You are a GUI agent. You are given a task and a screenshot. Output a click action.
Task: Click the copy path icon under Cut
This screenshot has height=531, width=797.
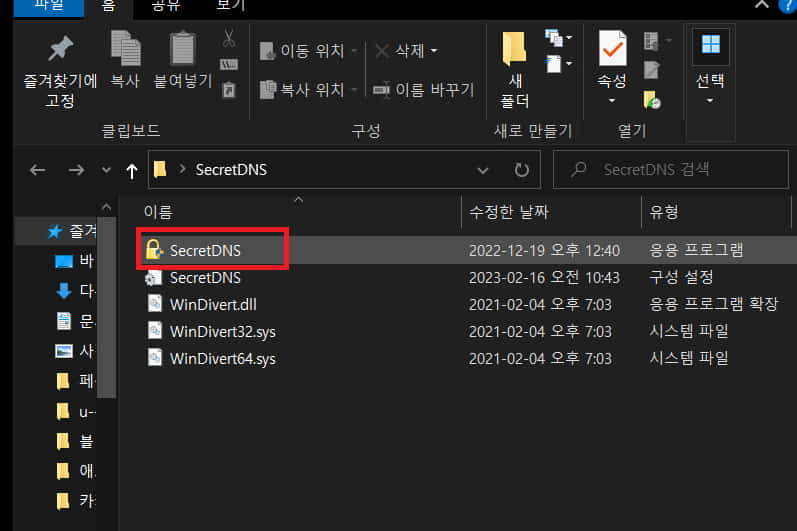[229, 65]
